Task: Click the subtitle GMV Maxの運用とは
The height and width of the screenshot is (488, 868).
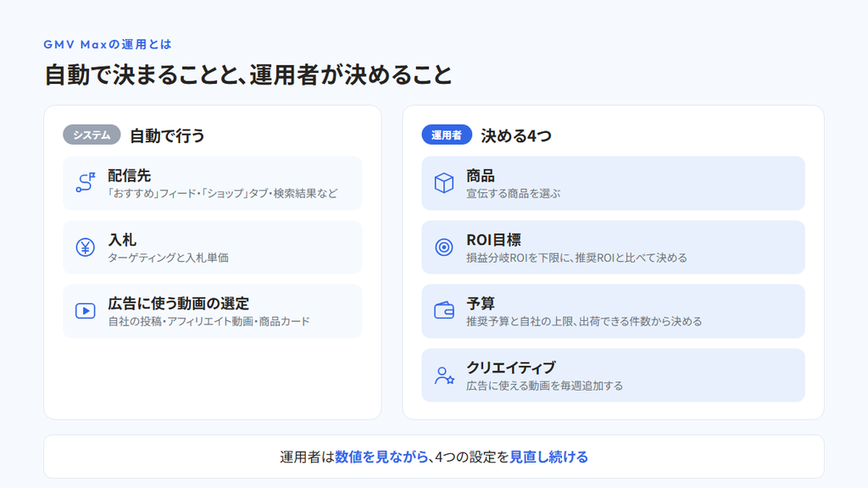Action: pyautogui.click(x=108, y=44)
